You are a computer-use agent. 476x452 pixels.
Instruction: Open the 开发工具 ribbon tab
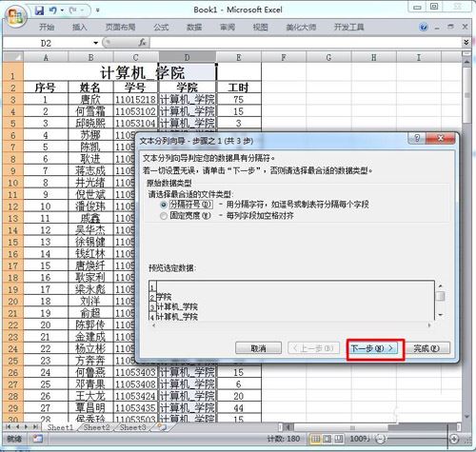point(348,28)
